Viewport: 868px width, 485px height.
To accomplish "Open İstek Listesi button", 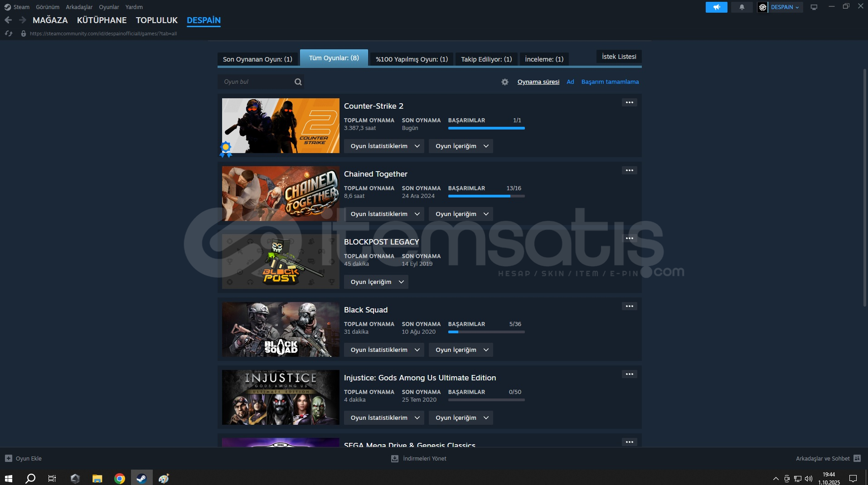I will coord(619,57).
